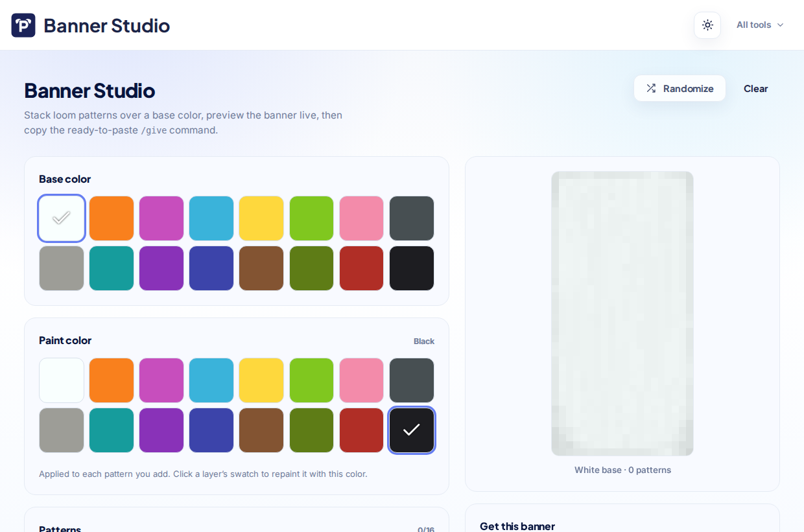Image resolution: width=804 pixels, height=532 pixels.
Task: Choose dark gray as the paint color
Action: [x=412, y=380]
